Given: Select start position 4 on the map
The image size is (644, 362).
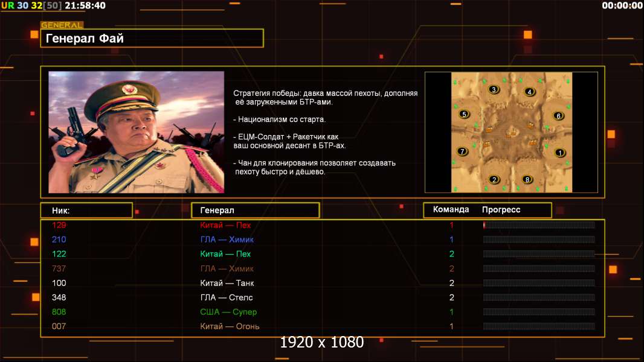Looking at the screenshot, I should pyautogui.click(x=529, y=92).
